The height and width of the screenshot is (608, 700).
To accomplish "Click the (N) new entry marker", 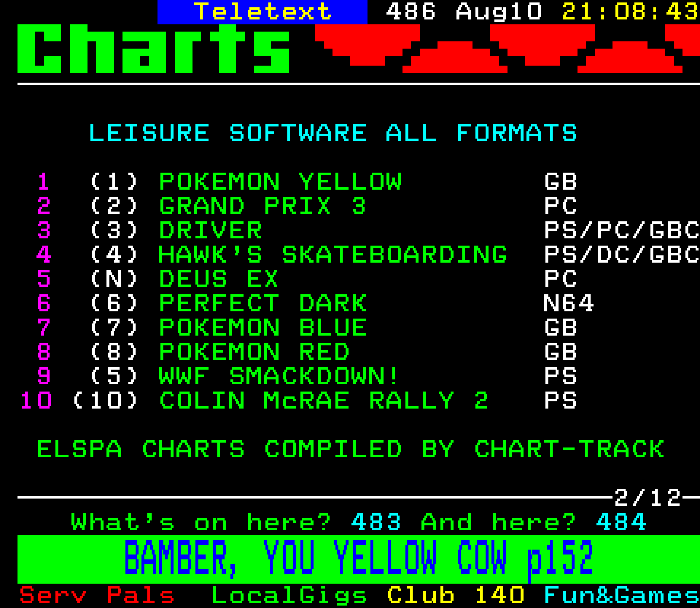I will [114, 279].
